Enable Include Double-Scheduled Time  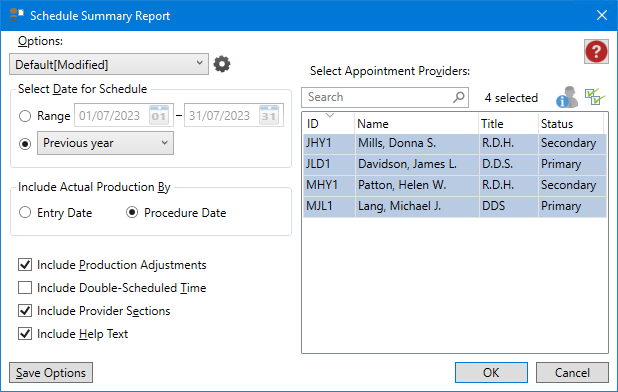click(25, 288)
